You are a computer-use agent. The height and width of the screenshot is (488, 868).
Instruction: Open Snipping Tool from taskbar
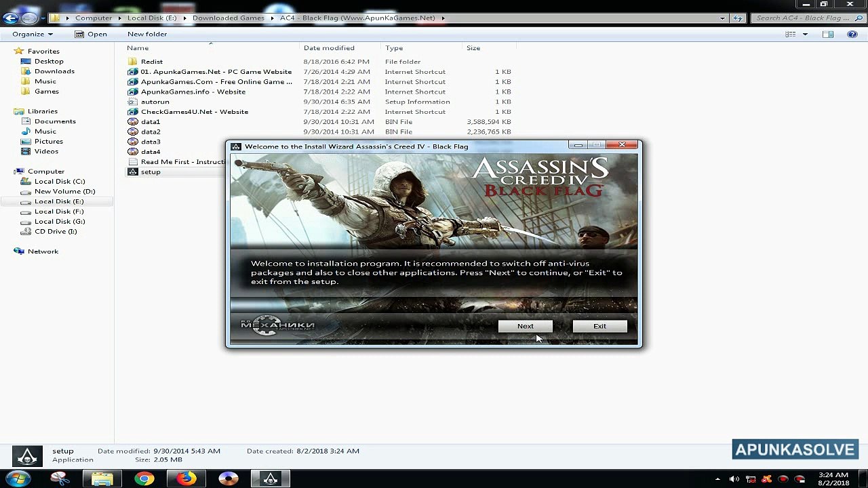coord(60,479)
